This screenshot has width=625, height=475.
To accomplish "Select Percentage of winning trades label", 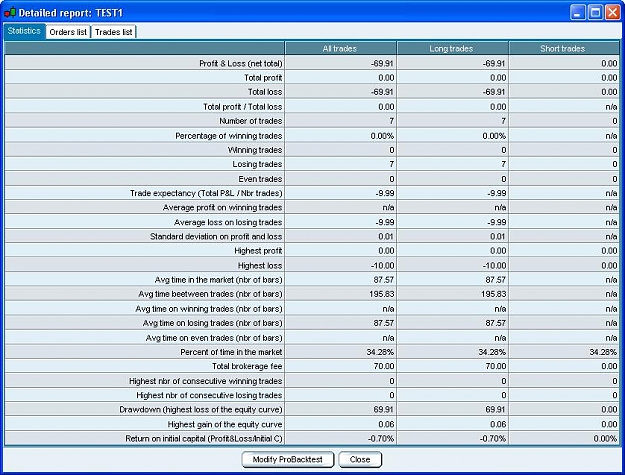I will point(228,136).
